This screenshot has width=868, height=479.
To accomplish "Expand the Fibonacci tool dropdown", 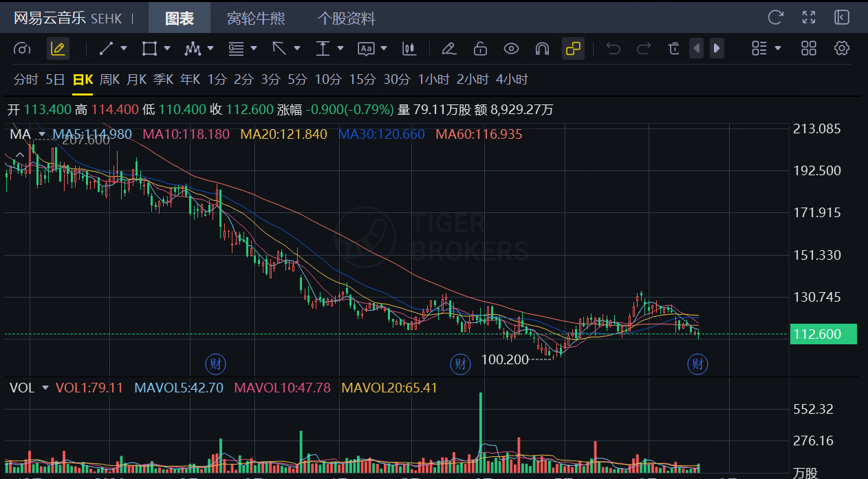I will tap(254, 49).
